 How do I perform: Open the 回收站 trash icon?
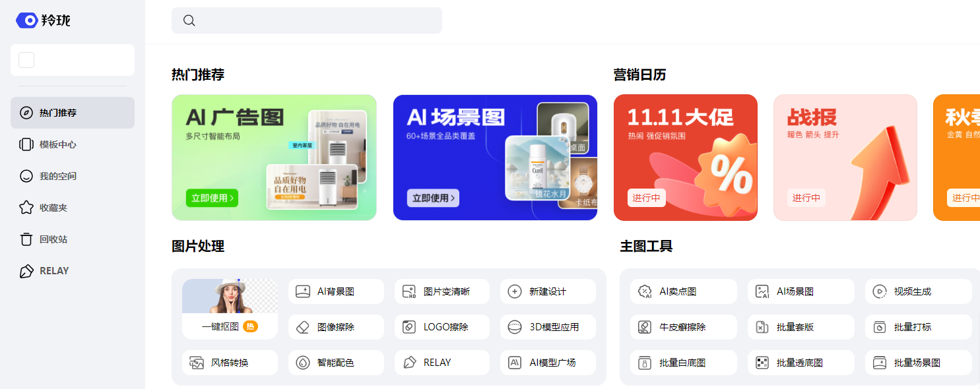click(26, 239)
